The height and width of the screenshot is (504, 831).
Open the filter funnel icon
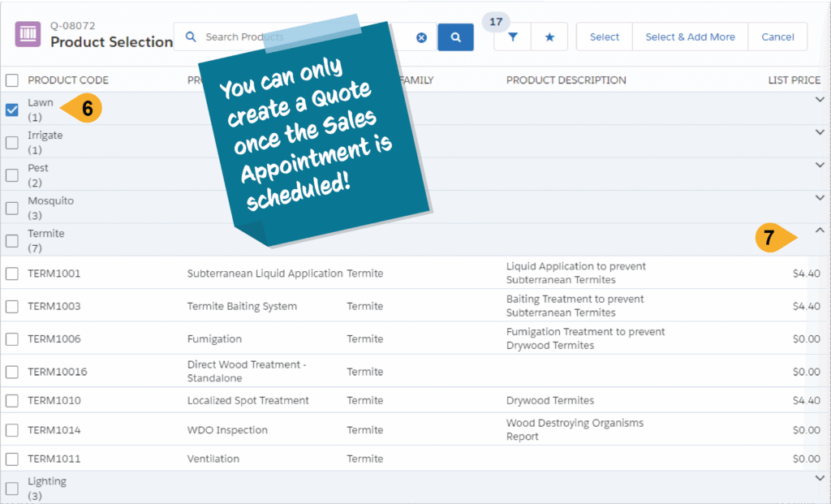coord(513,37)
